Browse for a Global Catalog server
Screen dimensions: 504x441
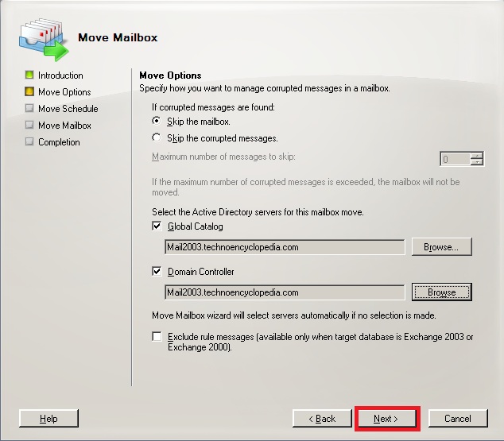point(442,246)
